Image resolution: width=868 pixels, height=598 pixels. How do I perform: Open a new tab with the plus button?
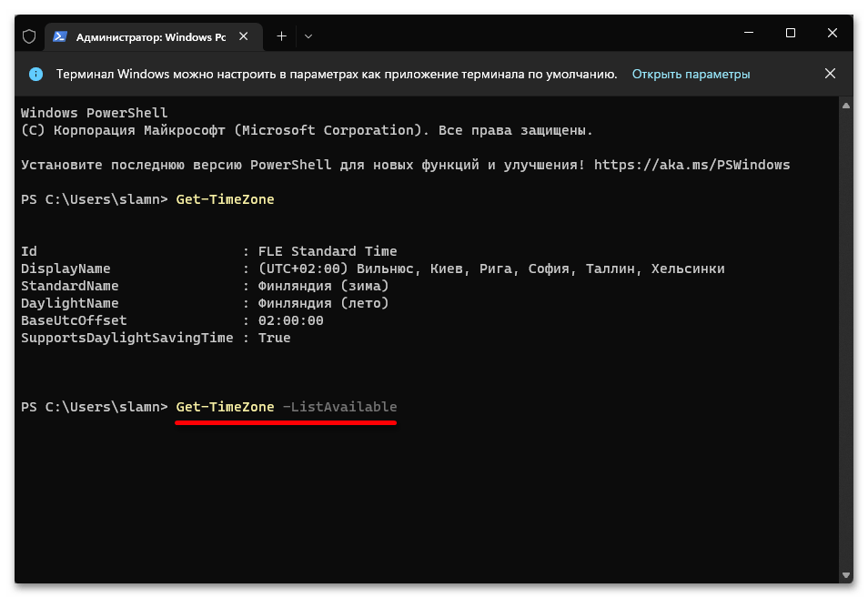(x=281, y=36)
